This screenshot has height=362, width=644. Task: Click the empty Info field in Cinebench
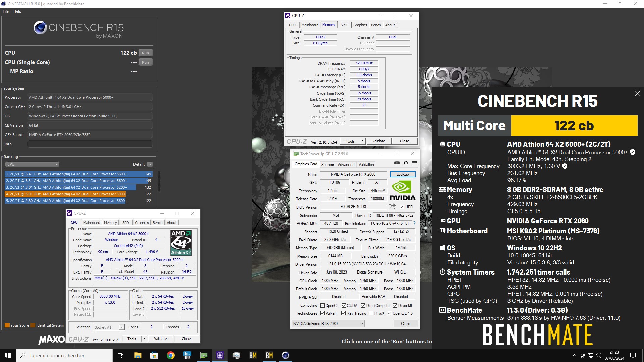(x=90, y=144)
